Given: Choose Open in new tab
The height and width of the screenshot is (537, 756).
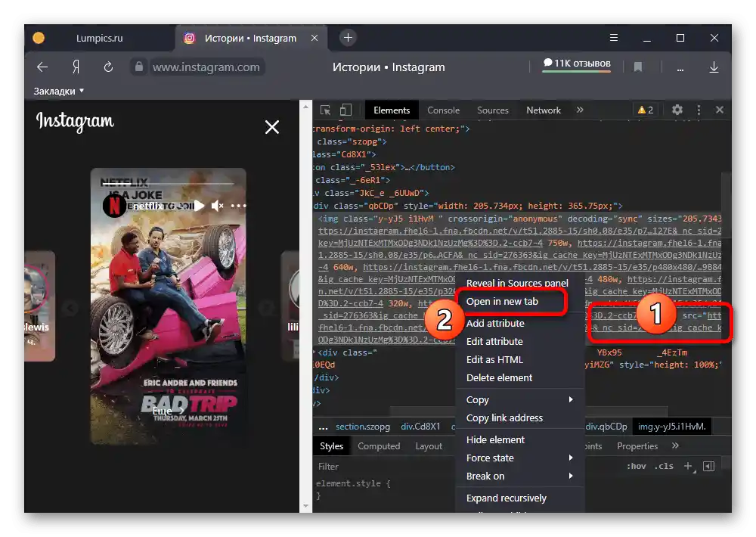Looking at the screenshot, I should pyautogui.click(x=502, y=302).
